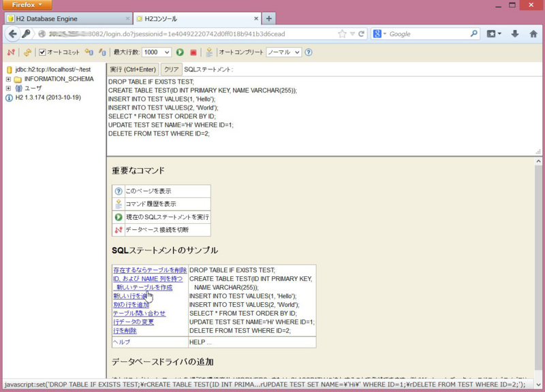545x392 pixels.
Task: Click データベース接続を切断 icon in table
Action: click(119, 230)
